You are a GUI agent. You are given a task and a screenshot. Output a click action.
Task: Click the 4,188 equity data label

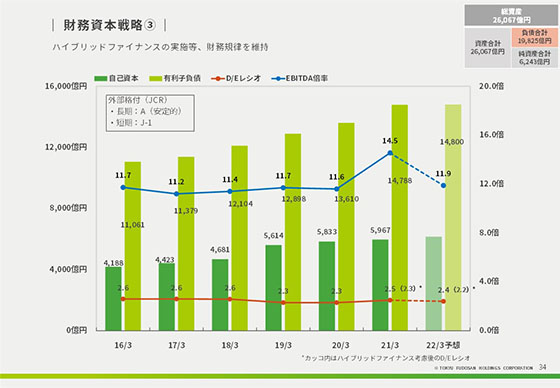[x=114, y=263]
